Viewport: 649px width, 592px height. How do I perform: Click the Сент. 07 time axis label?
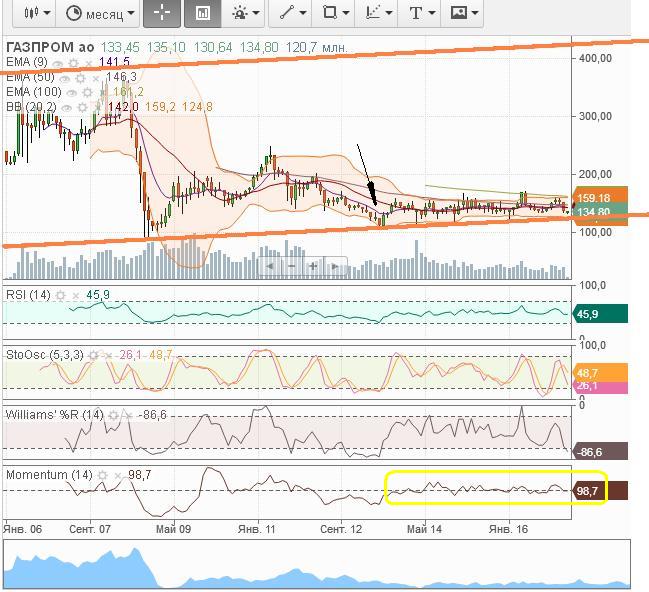(90, 529)
